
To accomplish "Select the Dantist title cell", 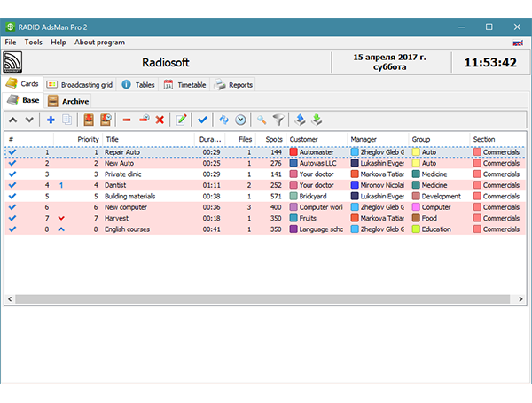I will coord(148,185).
